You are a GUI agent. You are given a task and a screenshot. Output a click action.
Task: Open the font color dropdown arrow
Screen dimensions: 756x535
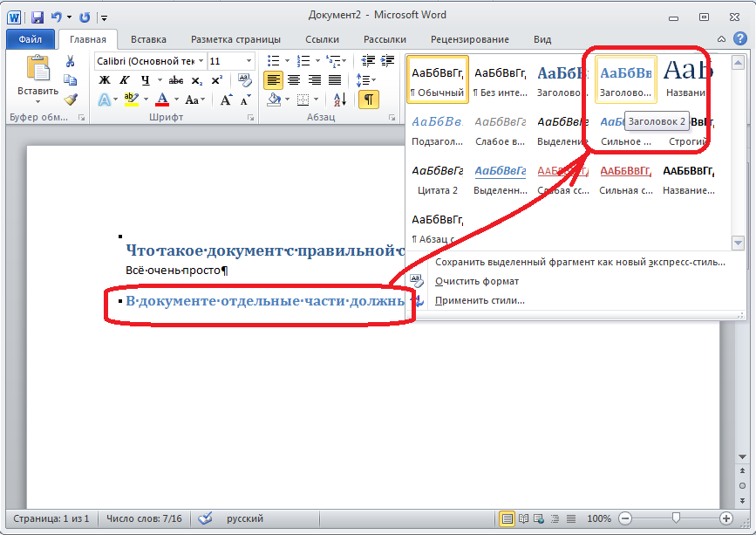coord(175,99)
